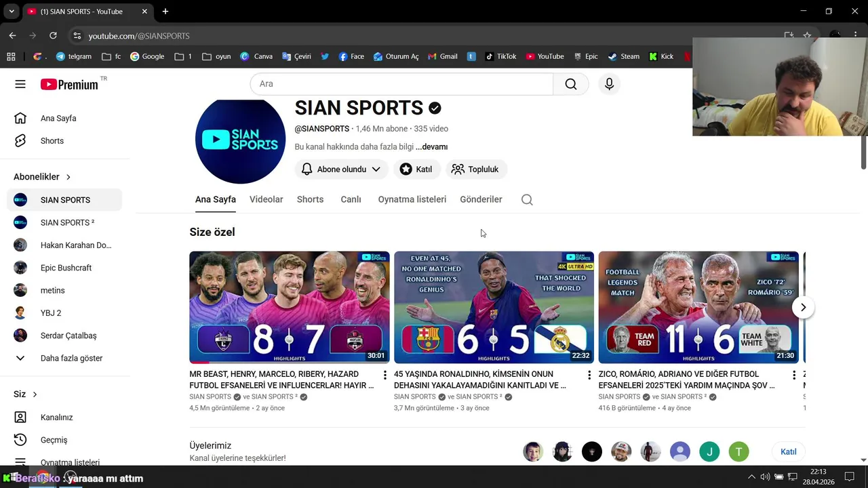Open the Steam bookmark
Viewport: 868px width, 488px height.
tap(623, 56)
